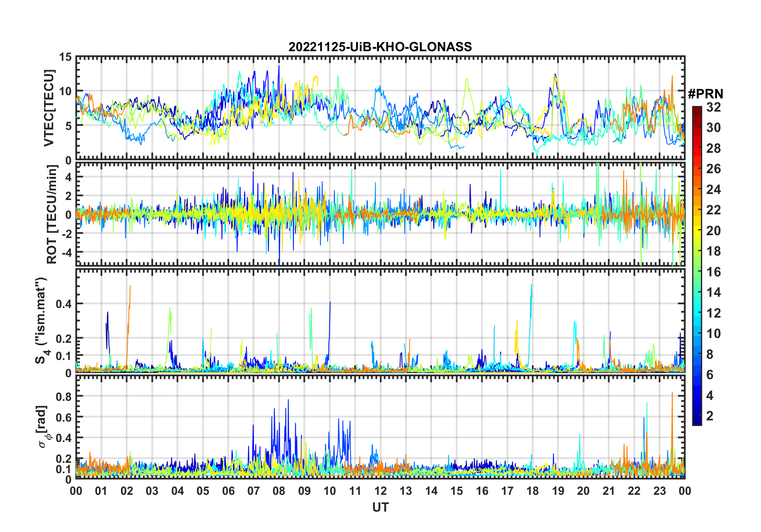The image size is (761, 532).
Task: Click x-axis tick label 08
Action: pyautogui.click(x=279, y=491)
